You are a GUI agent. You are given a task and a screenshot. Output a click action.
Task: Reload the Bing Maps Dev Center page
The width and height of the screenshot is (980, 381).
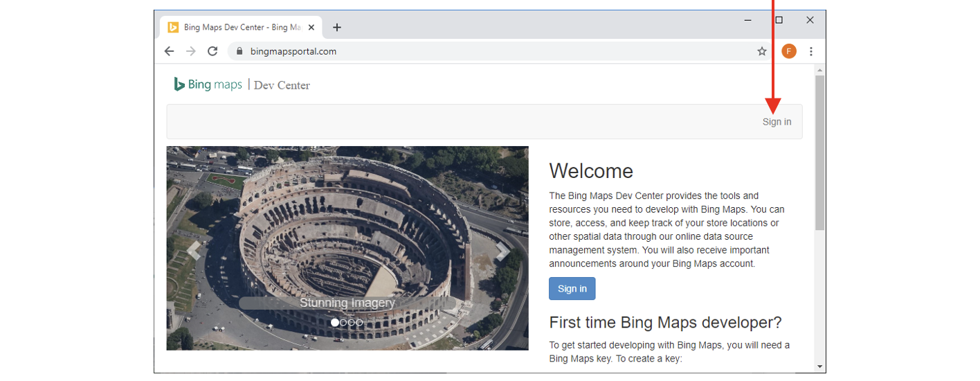212,51
